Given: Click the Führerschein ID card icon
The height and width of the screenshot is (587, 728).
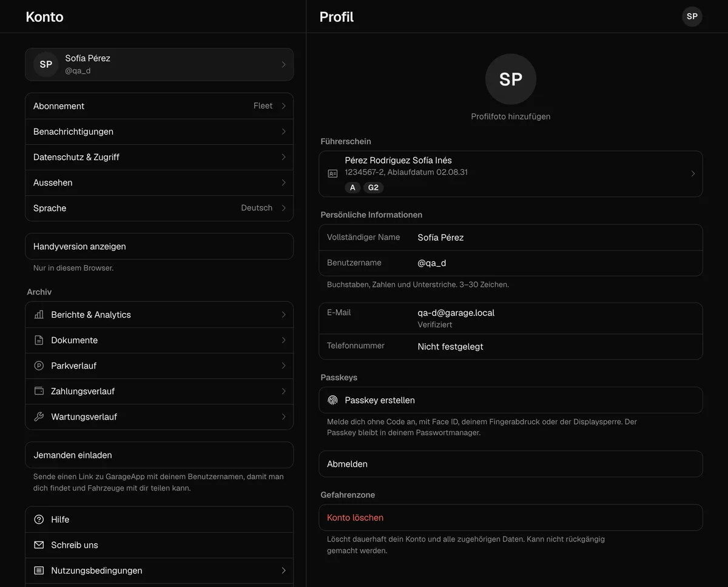Looking at the screenshot, I should coord(332,173).
